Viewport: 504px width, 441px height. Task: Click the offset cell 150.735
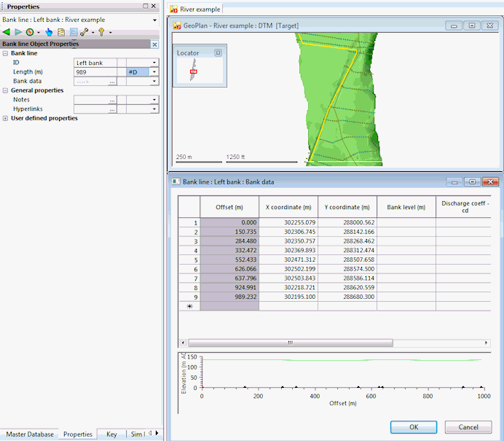(229, 232)
